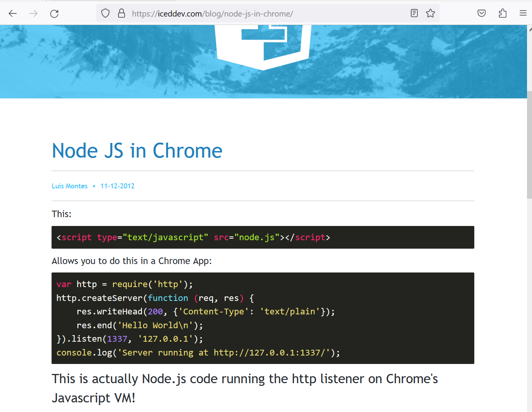Click inside the http.createServer code block
The image size is (532, 412).
coord(263,318)
